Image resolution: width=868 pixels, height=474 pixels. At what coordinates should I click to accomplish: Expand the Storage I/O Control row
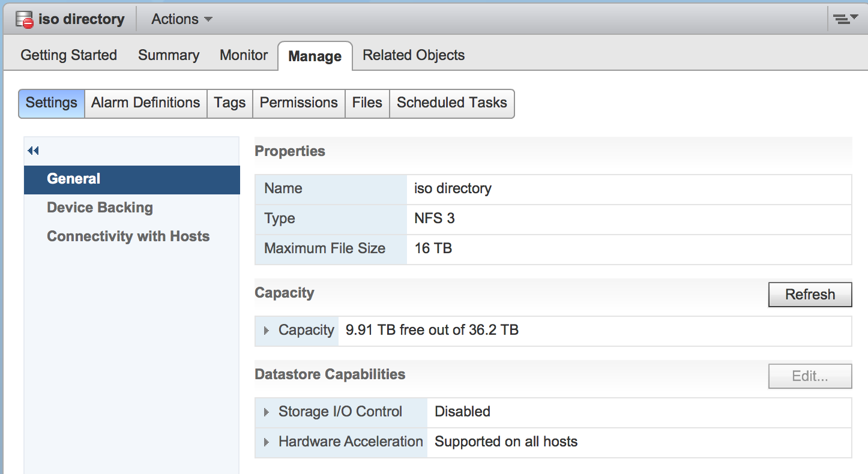(x=267, y=412)
